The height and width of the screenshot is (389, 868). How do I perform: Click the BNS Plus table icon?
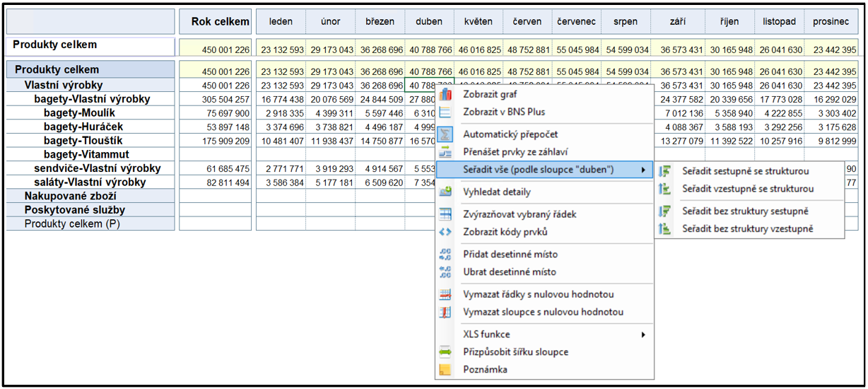pos(445,112)
